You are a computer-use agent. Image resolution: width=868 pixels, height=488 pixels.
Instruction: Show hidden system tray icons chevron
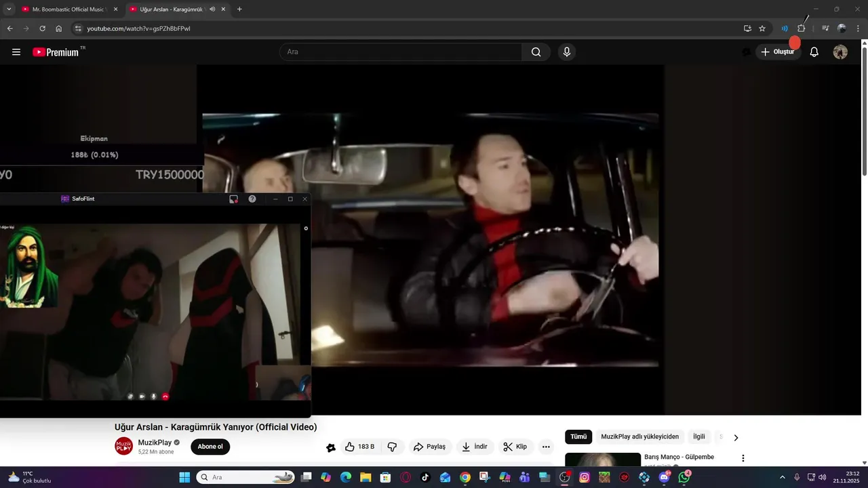pos(782,477)
